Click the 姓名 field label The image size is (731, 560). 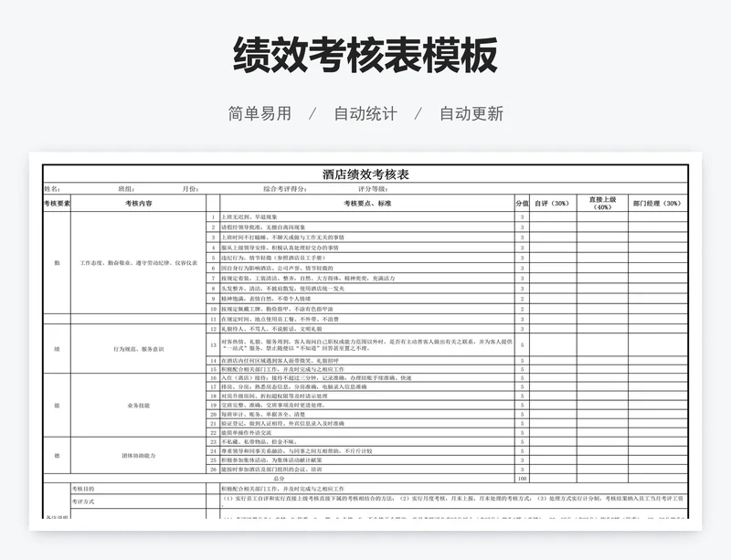pyautogui.click(x=52, y=189)
